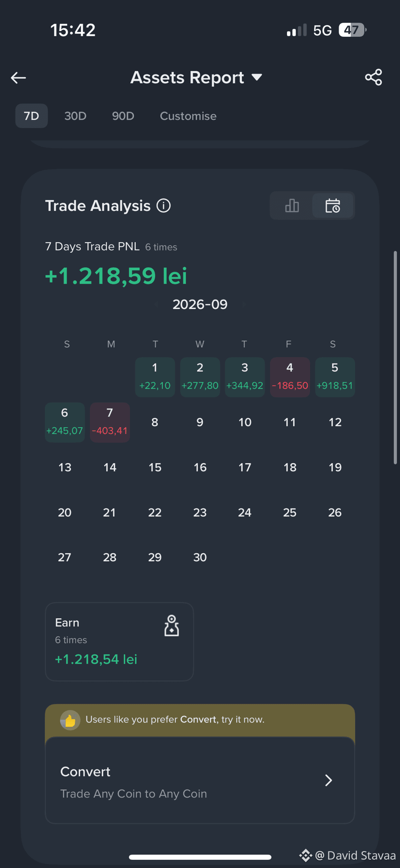Tap Convert Trade Any Coin card

(x=200, y=781)
